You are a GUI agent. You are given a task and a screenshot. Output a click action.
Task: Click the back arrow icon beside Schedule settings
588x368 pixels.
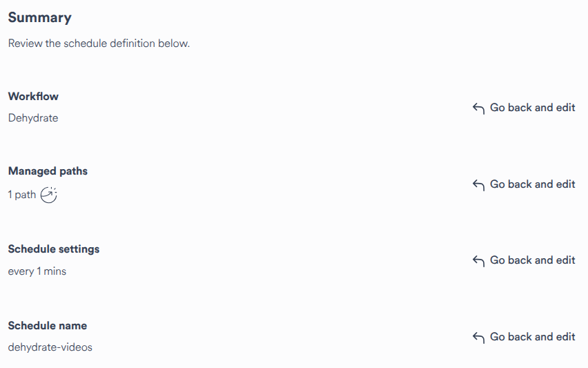click(478, 261)
